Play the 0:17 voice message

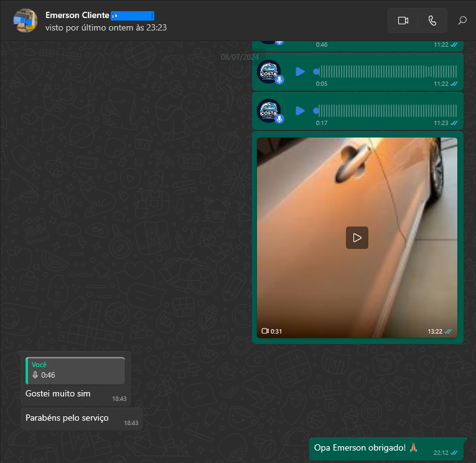click(300, 111)
